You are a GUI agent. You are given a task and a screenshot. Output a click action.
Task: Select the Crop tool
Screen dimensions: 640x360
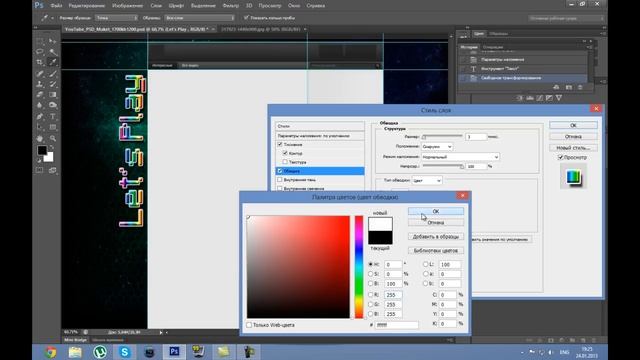click(x=40, y=62)
